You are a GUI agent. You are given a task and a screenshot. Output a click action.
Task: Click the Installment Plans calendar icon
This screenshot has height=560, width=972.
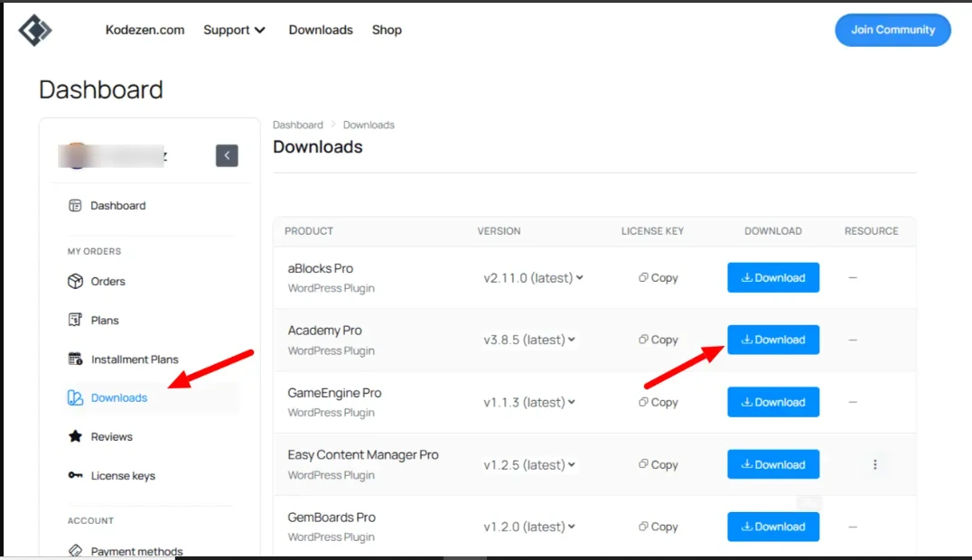pos(75,359)
